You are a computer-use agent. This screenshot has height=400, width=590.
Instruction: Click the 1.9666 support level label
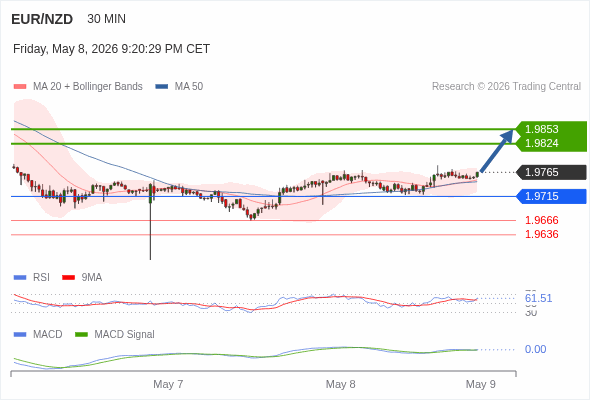[x=542, y=220]
